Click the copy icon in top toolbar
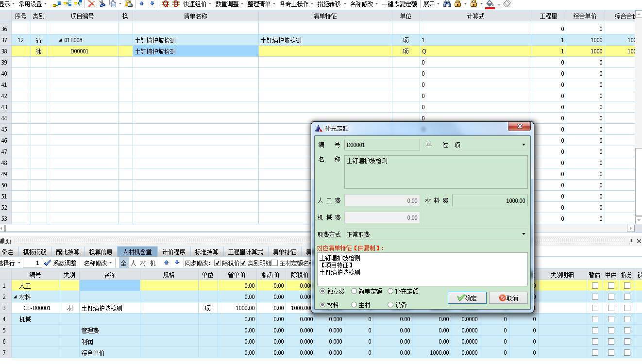 [x=113, y=4]
